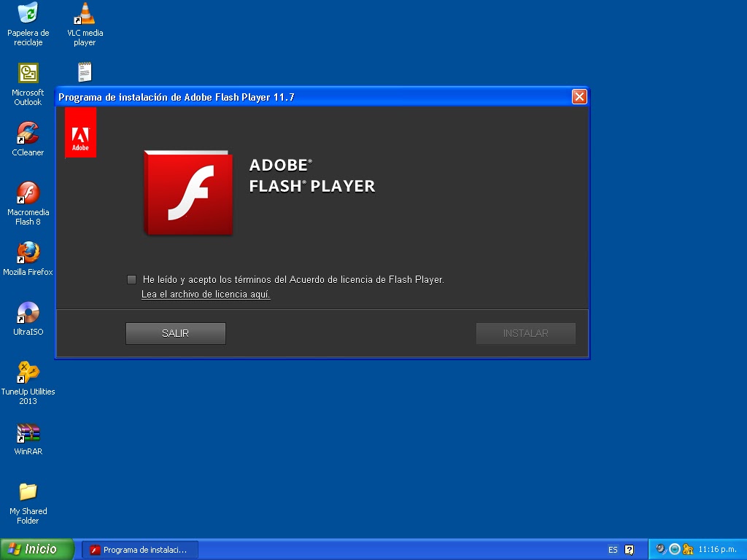Click the Adobe logo in the installer
The width and height of the screenshot is (747, 560).
[x=80, y=133]
